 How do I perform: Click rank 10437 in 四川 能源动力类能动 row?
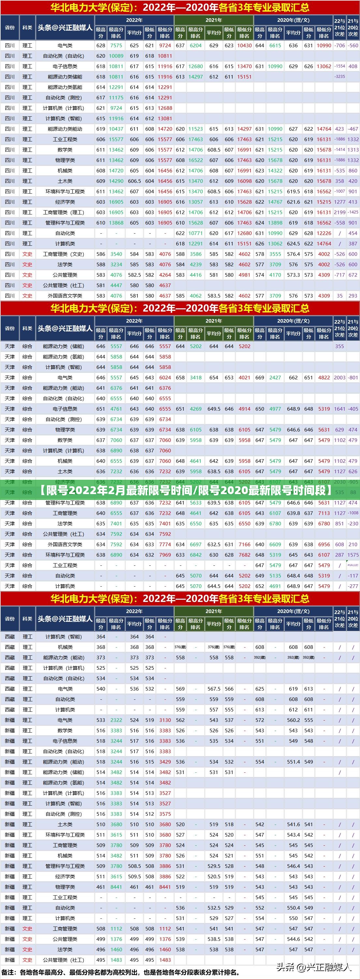point(116,129)
